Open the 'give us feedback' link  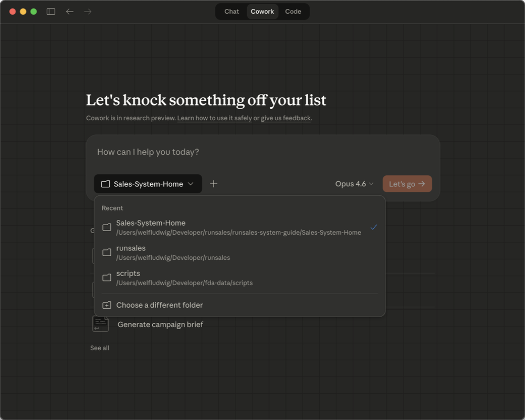point(286,118)
